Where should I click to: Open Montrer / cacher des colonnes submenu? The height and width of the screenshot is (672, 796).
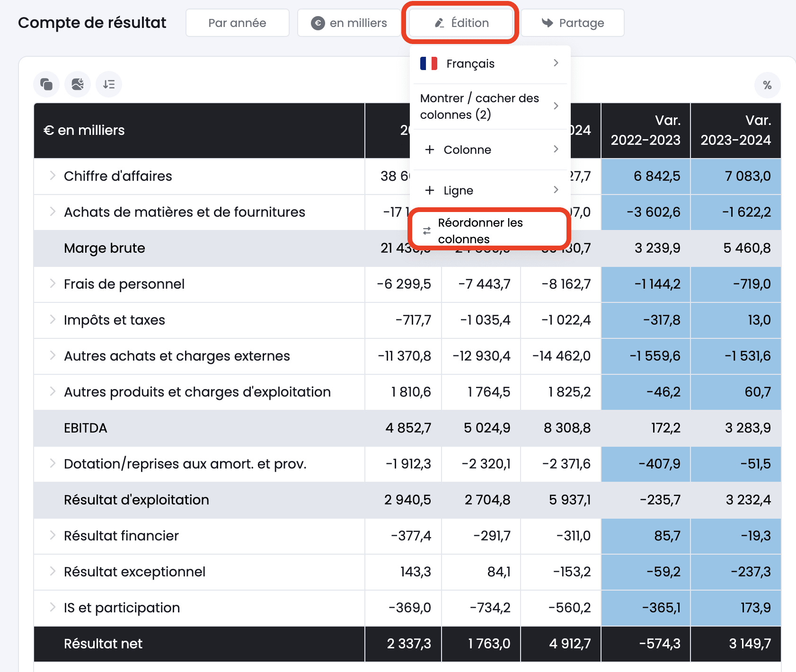coord(490,106)
